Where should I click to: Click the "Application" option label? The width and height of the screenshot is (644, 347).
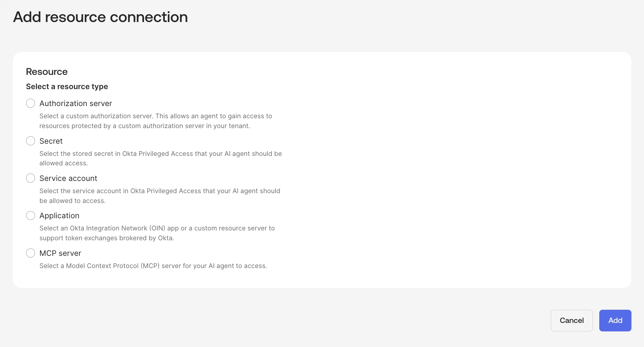[x=59, y=216]
